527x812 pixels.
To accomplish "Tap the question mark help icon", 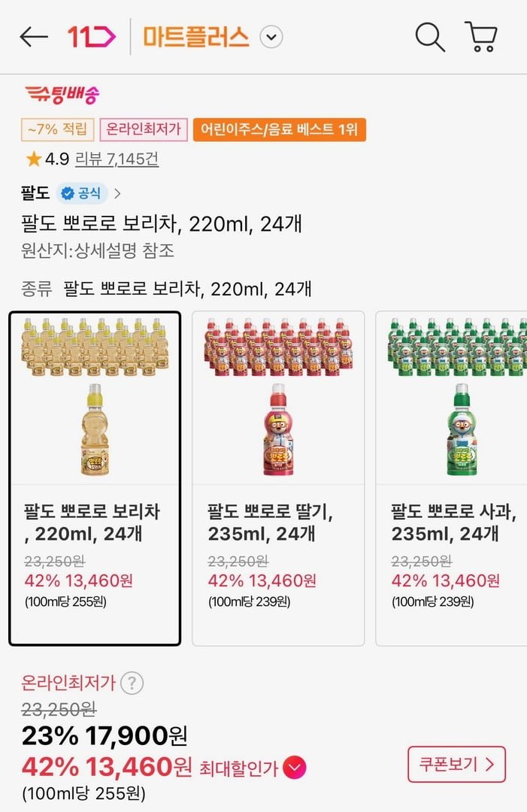I will 132,683.
